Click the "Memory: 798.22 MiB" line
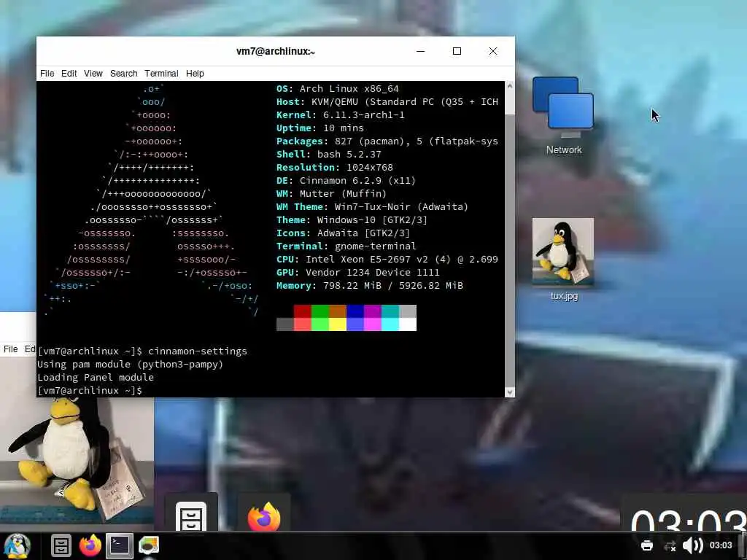The width and height of the screenshot is (747, 560). (x=370, y=286)
